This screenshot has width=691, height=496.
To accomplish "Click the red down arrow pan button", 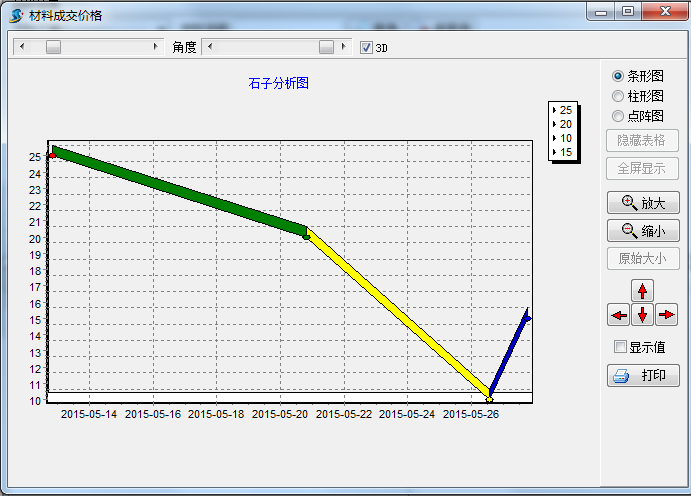I will point(642,315).
